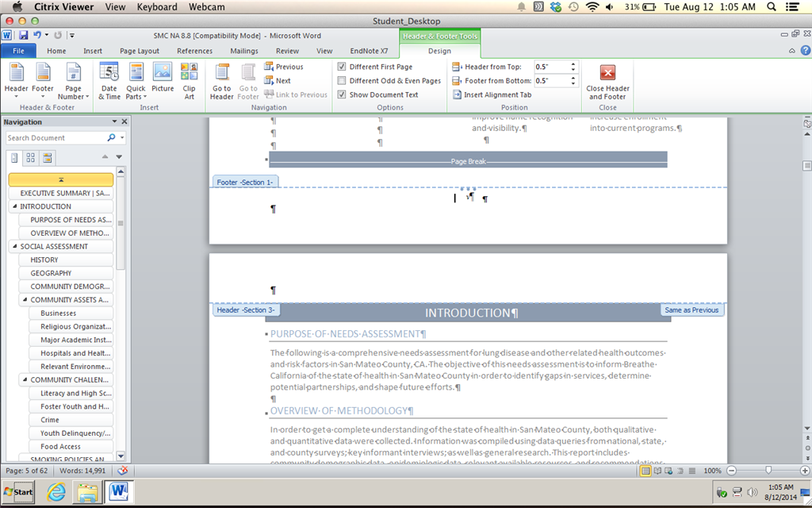Open the Windows Start button
The height and width of the screenshot is (508, 812).
[x=19, y=492]
